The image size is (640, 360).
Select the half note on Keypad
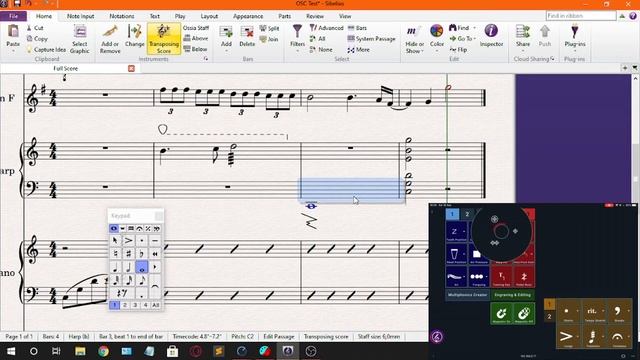128,267
